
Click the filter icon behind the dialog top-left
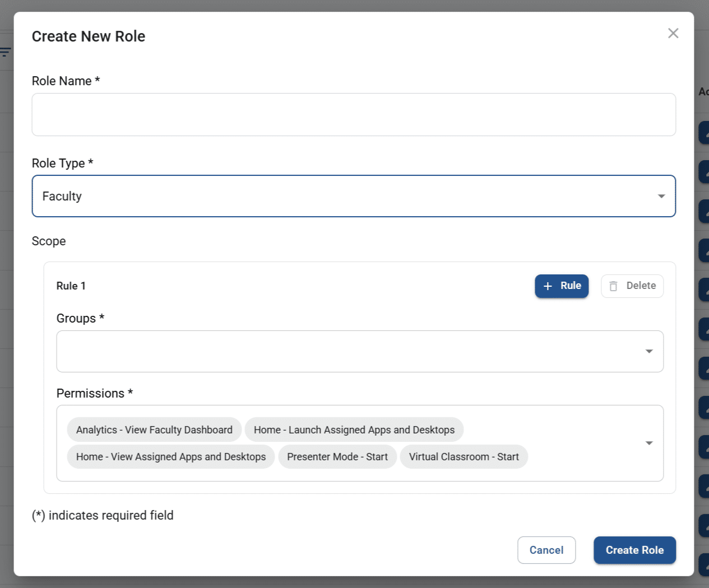tap(6, 51)
